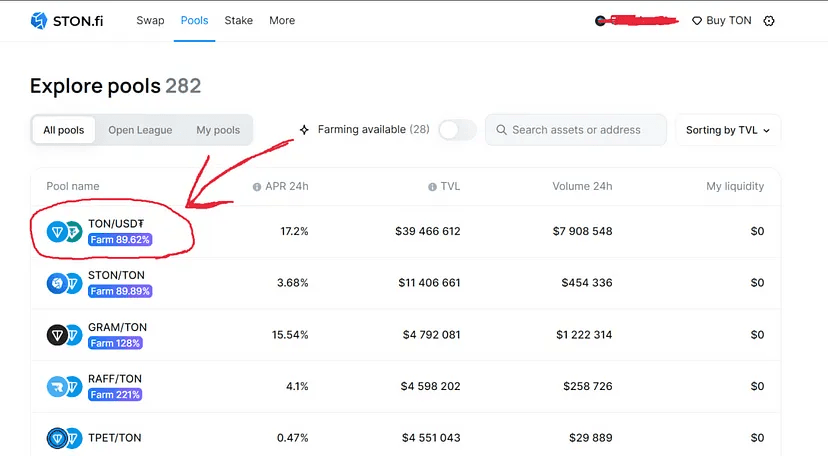Open the Stake page
This screenshot has width=828, height=456.
(239, 21)
